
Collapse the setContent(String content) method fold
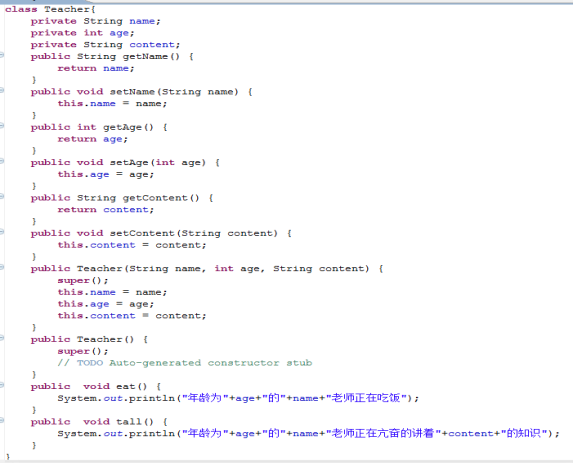click(1, 232)
